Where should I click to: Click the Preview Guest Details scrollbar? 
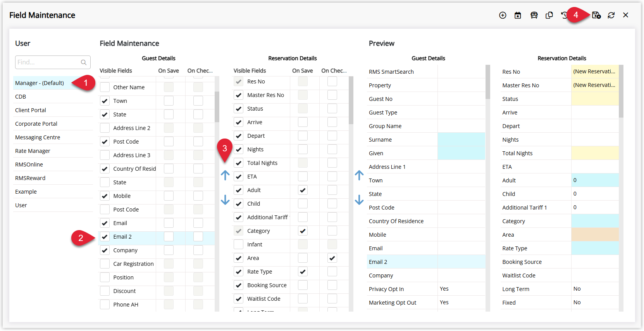click(488, 81)
